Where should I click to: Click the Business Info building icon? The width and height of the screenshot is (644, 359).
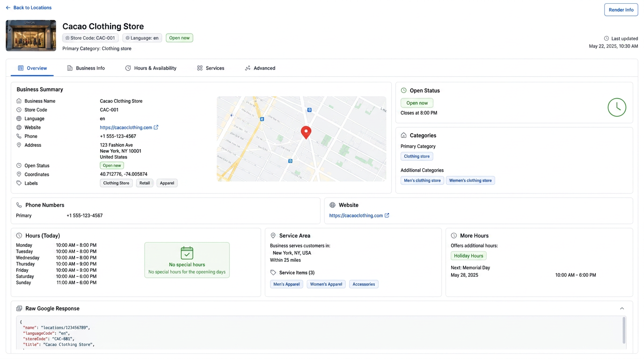point(70,68)
